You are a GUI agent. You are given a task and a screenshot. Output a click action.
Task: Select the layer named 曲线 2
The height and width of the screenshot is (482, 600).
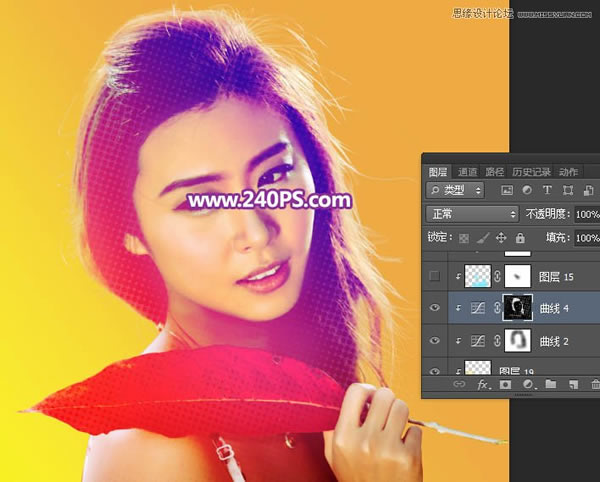(x=554, y=341)
